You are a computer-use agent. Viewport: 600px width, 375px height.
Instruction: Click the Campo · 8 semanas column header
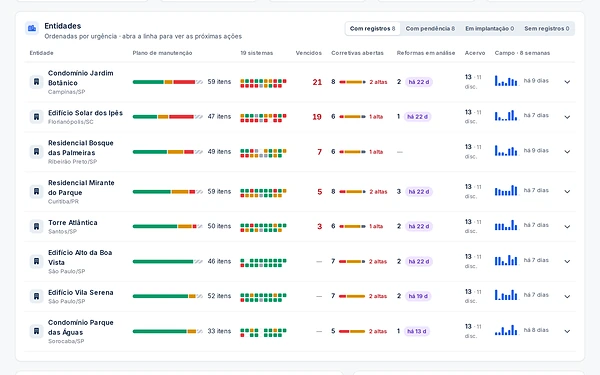[522, 53]
